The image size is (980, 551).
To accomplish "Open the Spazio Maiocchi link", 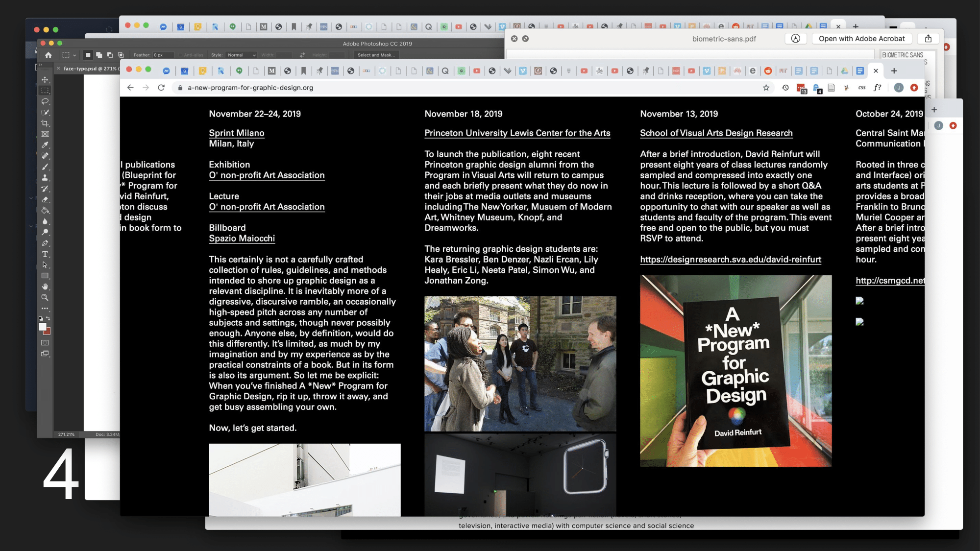I will tap(242, 239).
